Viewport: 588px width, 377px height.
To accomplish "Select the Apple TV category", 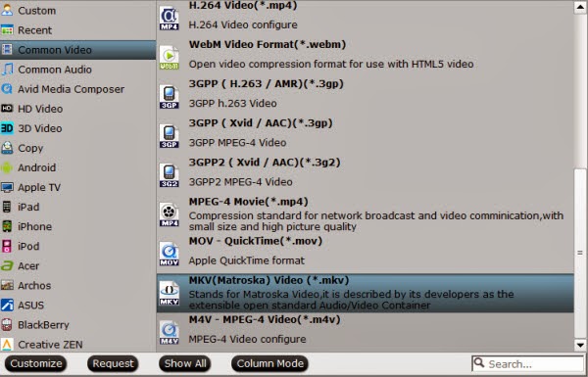I will point(77,187).
